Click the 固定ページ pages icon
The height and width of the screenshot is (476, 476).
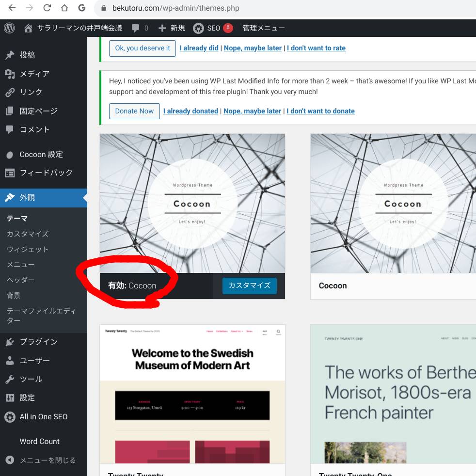pyautogui.click(x=10, y=111)
